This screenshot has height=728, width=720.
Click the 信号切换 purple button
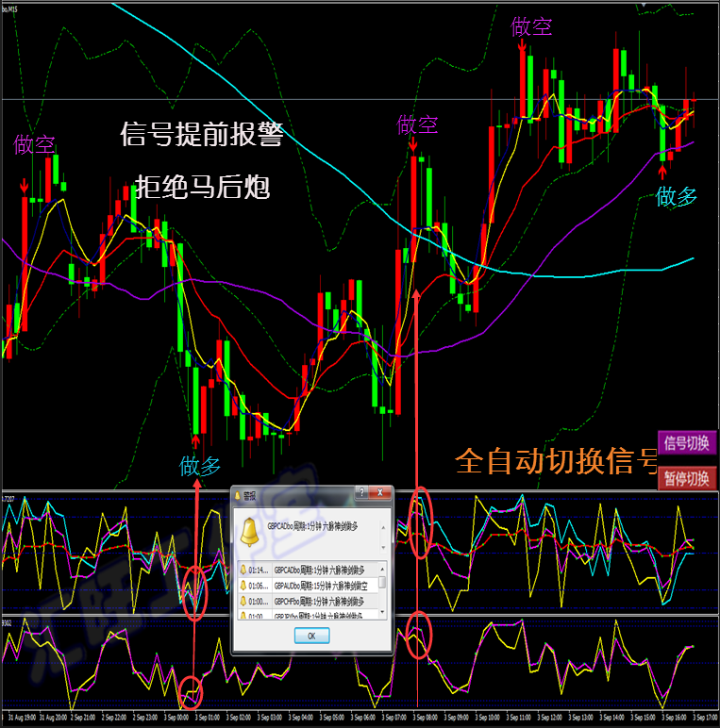point(687,443)
